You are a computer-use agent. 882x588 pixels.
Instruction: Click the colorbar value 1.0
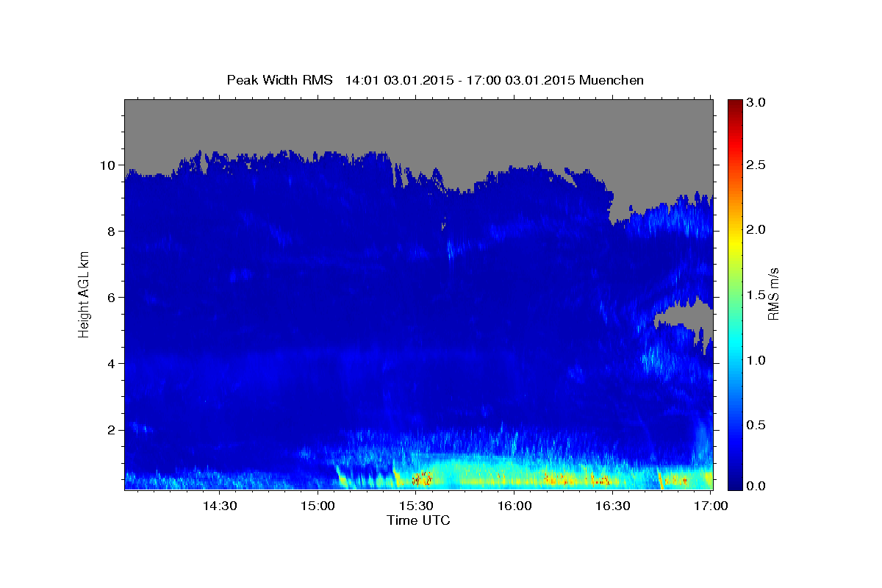(x=757, y=360)
